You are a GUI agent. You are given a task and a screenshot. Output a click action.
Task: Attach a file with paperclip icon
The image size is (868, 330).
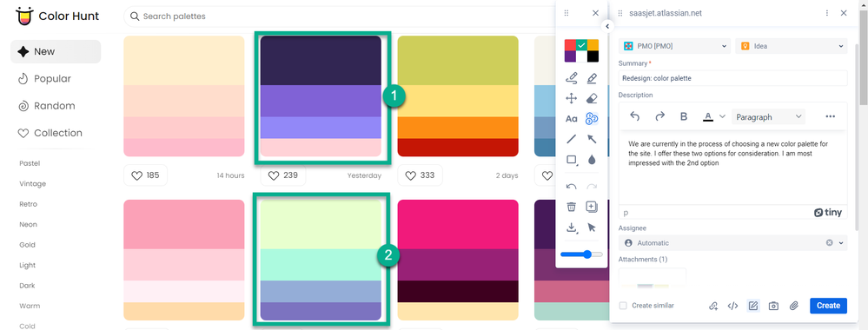click(794, 306)
